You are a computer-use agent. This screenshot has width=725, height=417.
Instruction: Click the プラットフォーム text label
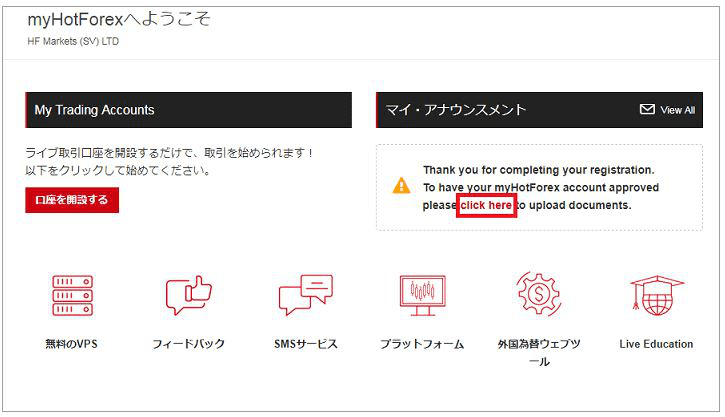[x=421, y=344]
